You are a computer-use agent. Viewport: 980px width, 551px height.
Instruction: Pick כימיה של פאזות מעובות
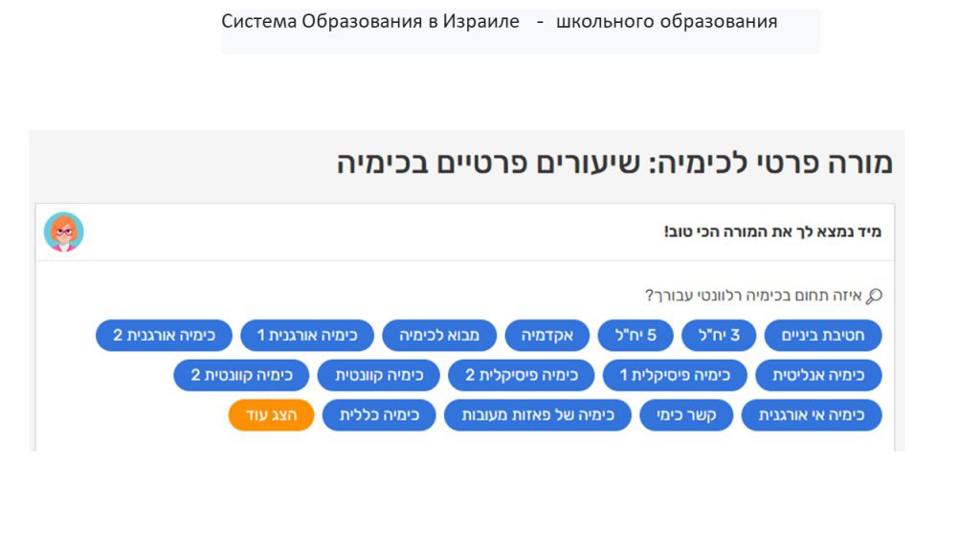[x=538, y=416]
